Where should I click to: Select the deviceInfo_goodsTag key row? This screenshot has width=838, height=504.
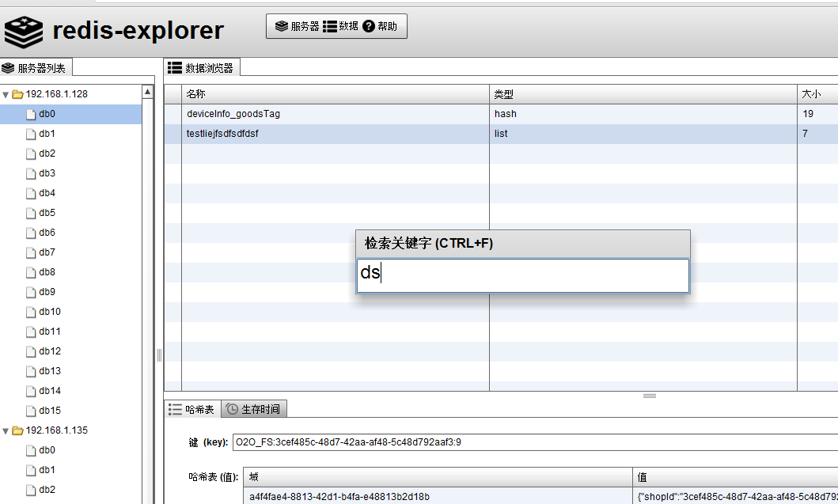tap(501, 114)
